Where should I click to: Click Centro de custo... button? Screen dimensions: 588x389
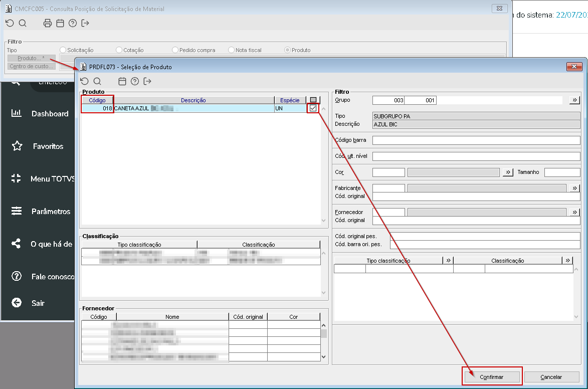[31, 66]
